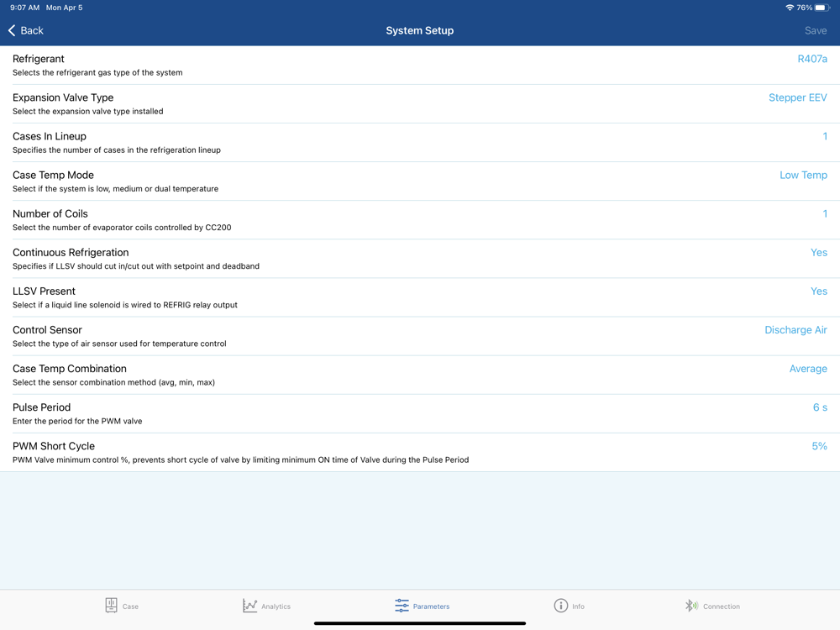Toggle LLSV Present Yes value
The width and height of the screenshot is (840, 630).
coord(818,291)
